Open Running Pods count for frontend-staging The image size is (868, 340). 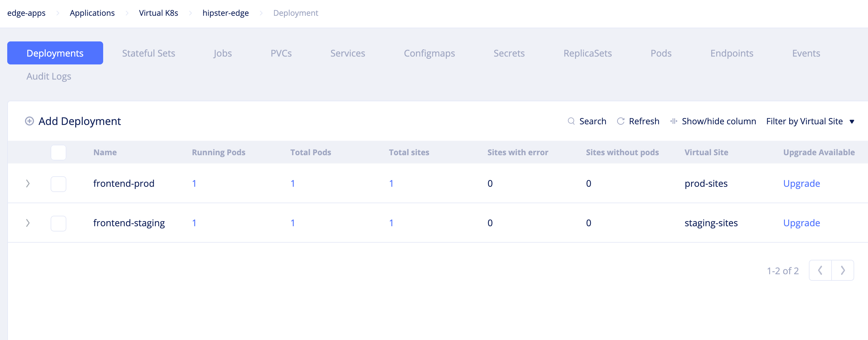point(194,223)
